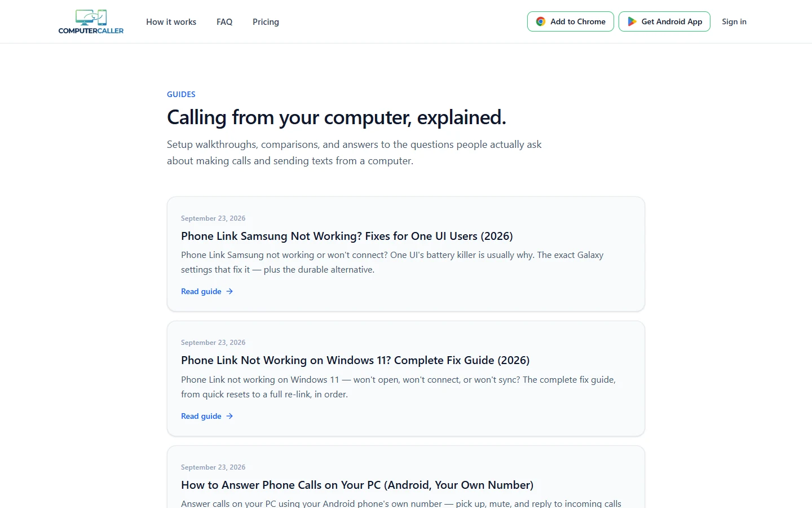Screen dimensions: 812x508
Task: Click the date above the Windows 11 guide title
Action: [x=213, y=343]
